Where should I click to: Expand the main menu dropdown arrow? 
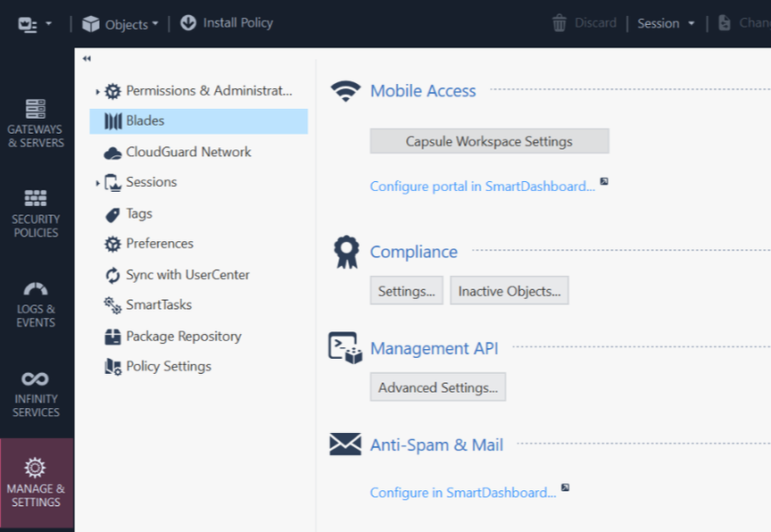(x=48, y=23)
